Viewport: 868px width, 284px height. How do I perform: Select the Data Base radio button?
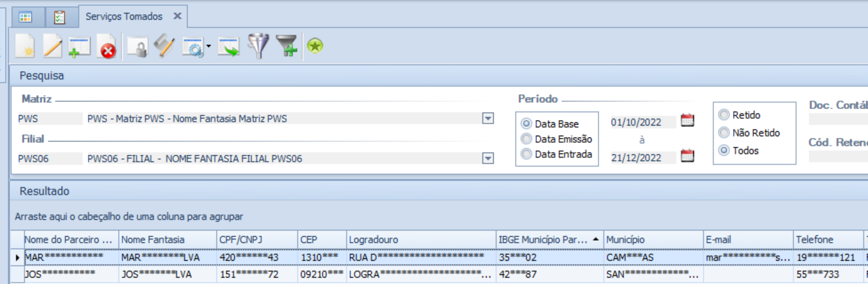(526, 124)
